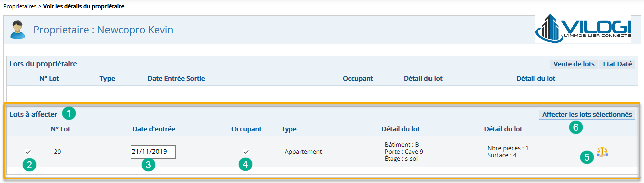Uncheck the selection checkbox for lot 20
The image size is (644, 183).
click(28, 152)
